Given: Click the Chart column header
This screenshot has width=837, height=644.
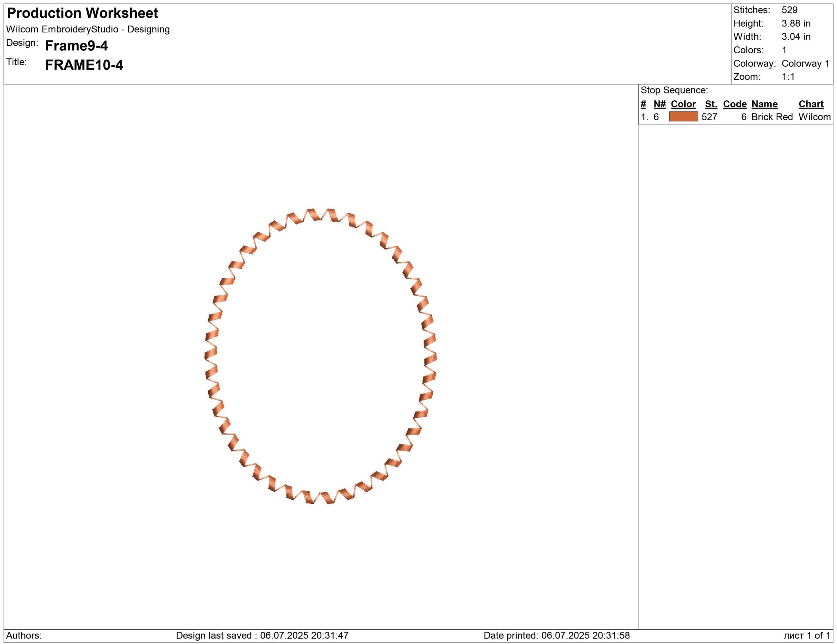Looking at the screenshot, I should point(811,104).
